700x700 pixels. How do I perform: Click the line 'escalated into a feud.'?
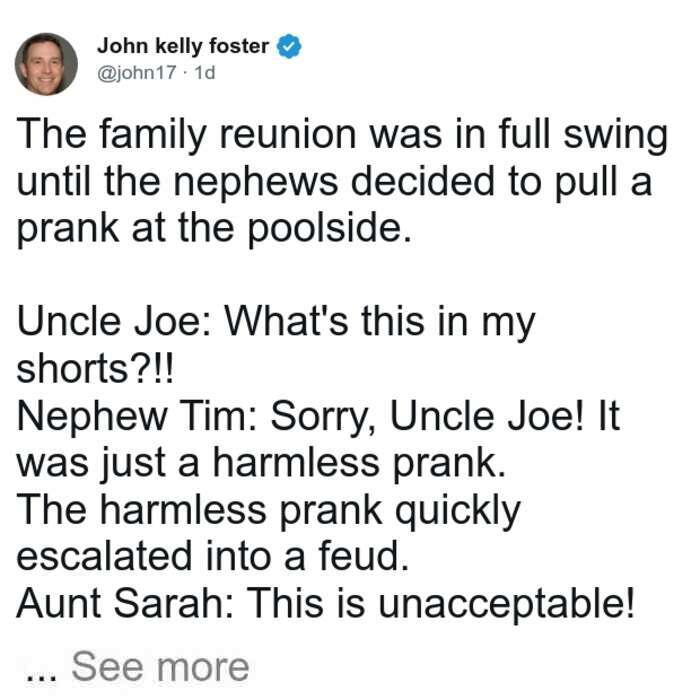click(212, 558)
